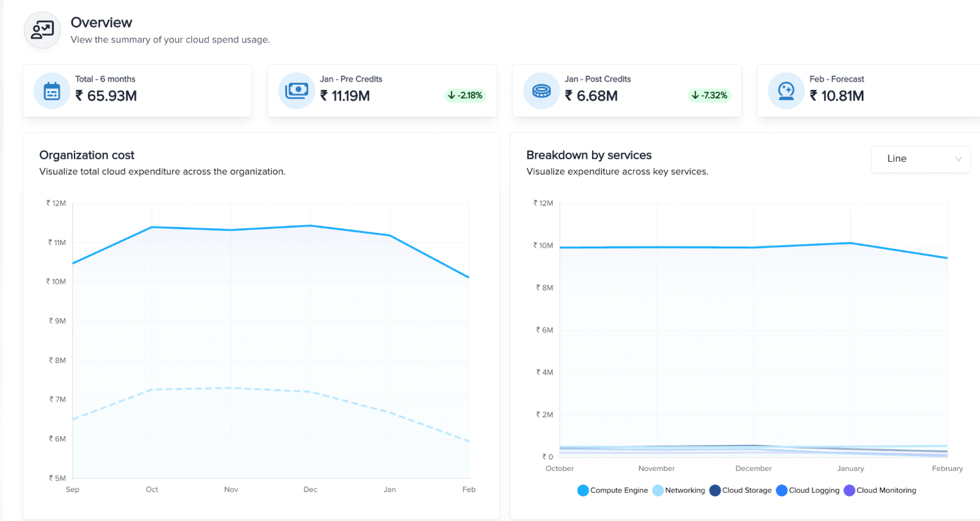Click the down arrow beside -7.32%
The width and height of the screenshot is (980, 521).
(x=696, y=96)
